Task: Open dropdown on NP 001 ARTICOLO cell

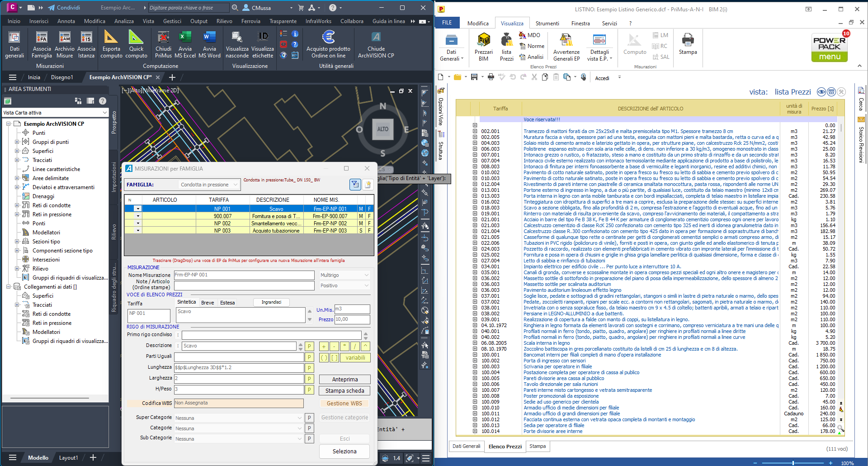Action: (x=138, y=209)
